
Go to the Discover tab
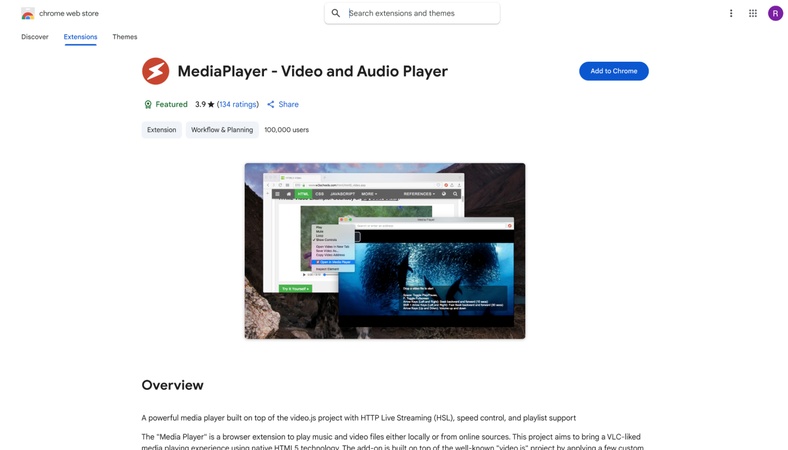pyautogui.click(x=35, y=37)
